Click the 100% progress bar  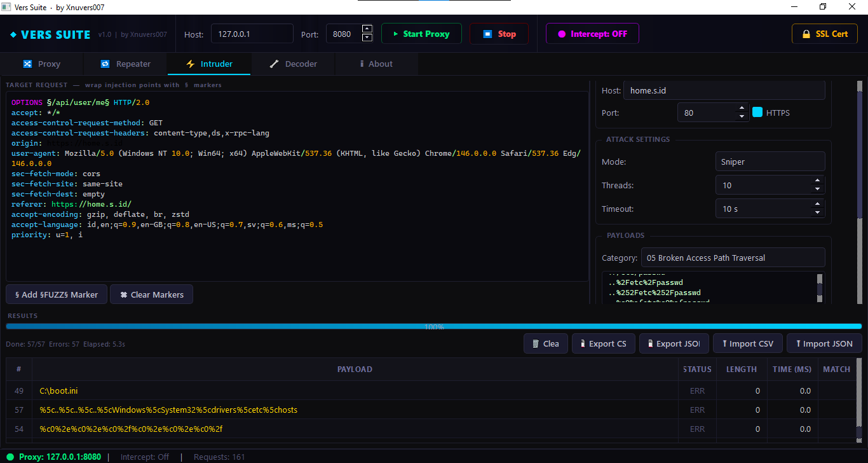point(434,326)
